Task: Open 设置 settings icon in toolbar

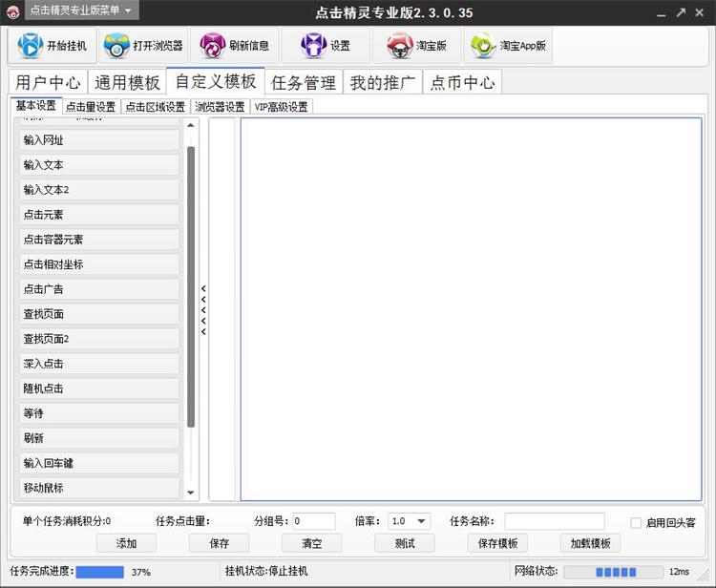Action: point(314,46)
